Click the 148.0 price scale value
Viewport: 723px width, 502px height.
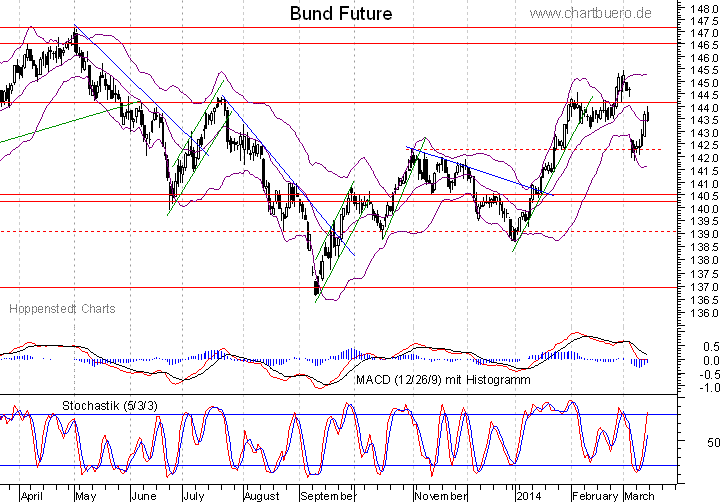coord(705,9)
